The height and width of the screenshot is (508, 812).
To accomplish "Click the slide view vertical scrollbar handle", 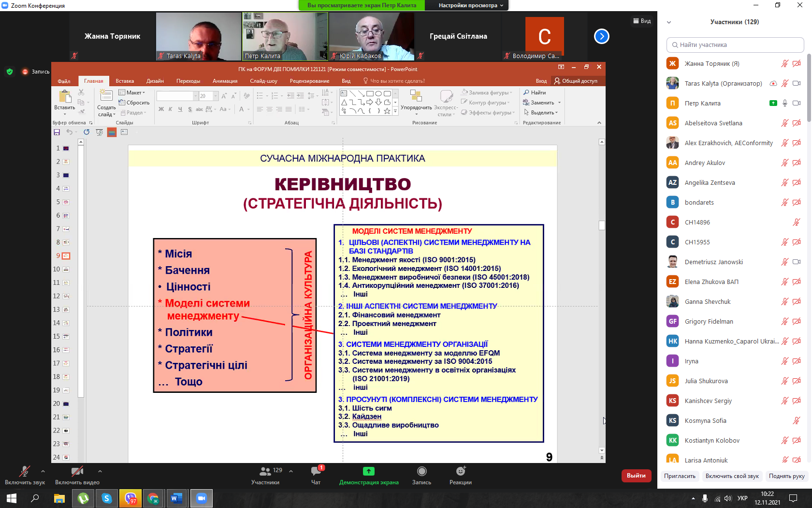I will coord(602,225).
